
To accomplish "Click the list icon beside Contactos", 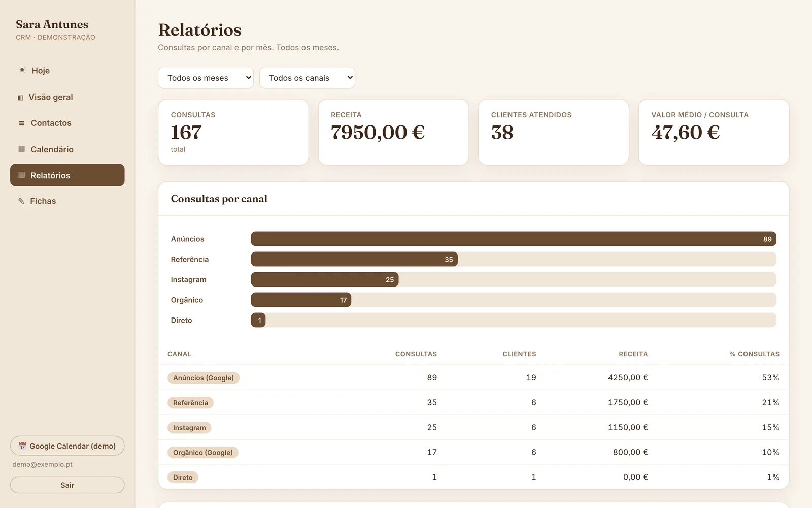I will 21,123.
